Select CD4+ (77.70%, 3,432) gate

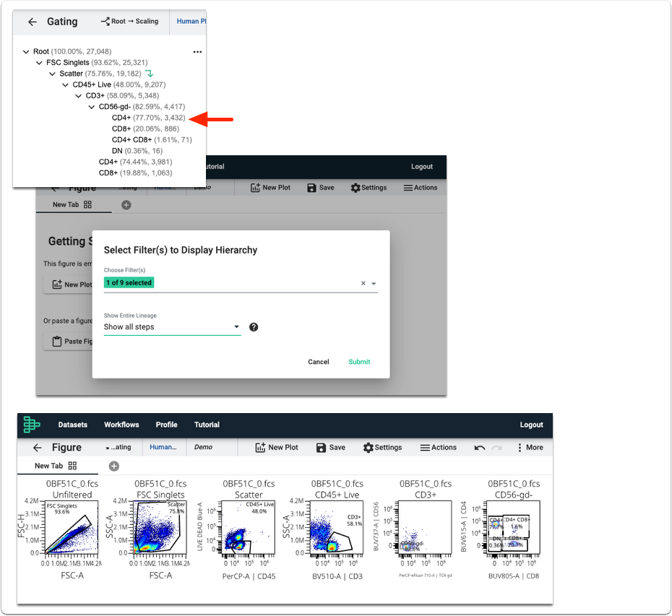[148, 118]
